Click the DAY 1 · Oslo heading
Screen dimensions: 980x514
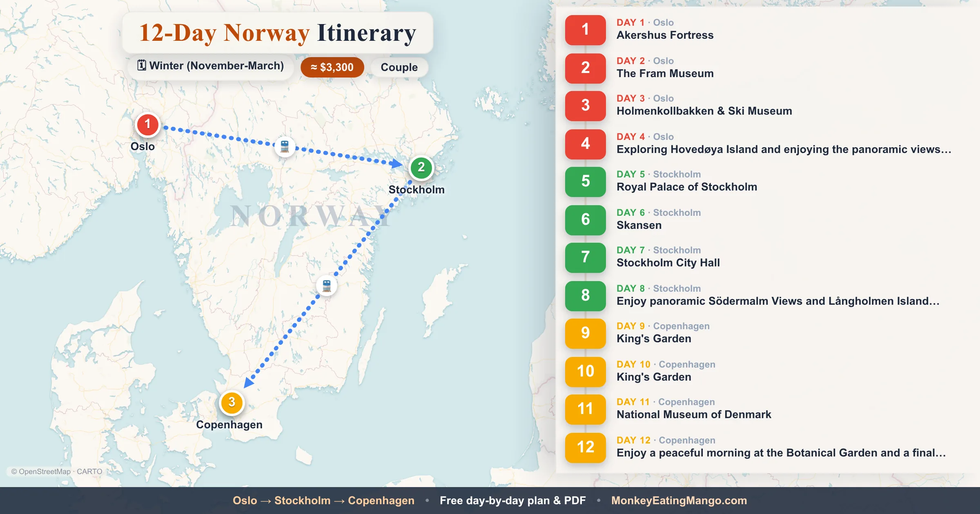tap(645, 22)
